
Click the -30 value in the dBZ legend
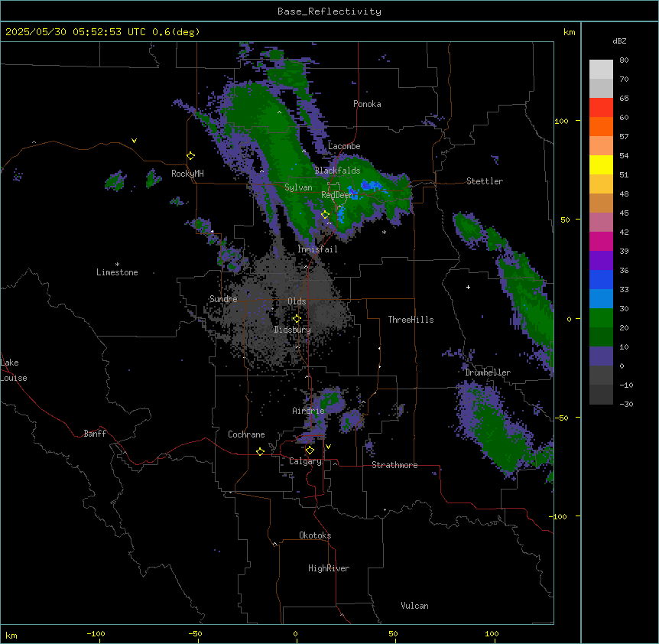click(626, 404)
